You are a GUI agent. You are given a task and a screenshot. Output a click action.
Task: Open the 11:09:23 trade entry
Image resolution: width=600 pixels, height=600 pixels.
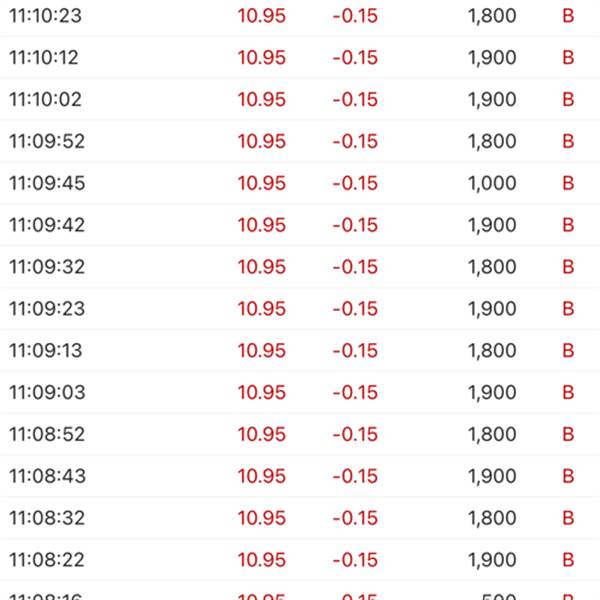point(300,309)
